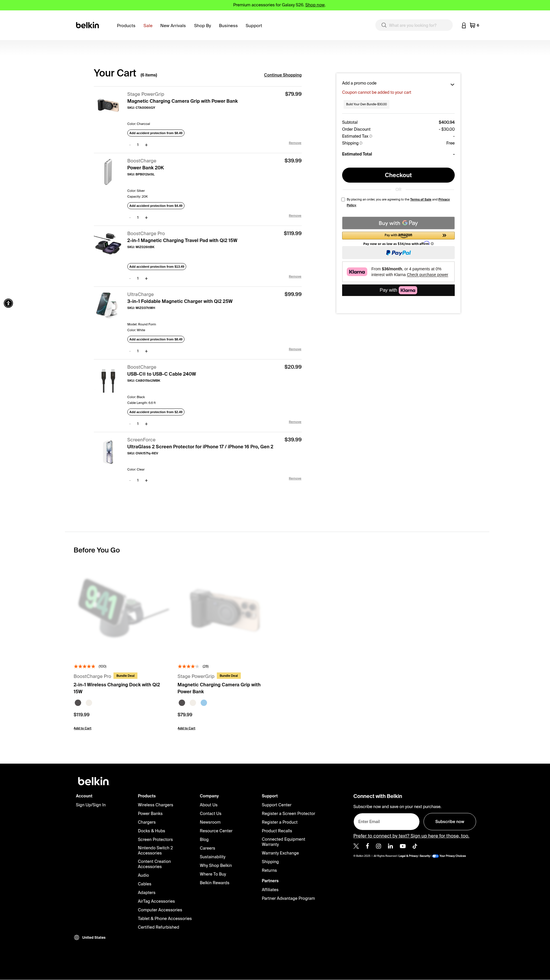
Task: Click the Enter Email input field
Action: tap(386, 822)
